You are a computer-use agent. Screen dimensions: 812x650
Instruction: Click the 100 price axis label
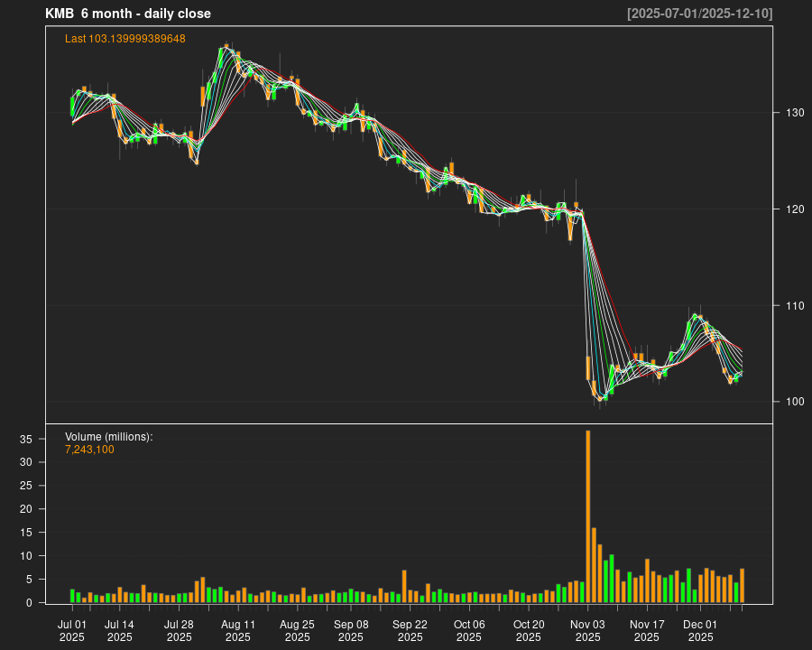click(x=790, y=402)
